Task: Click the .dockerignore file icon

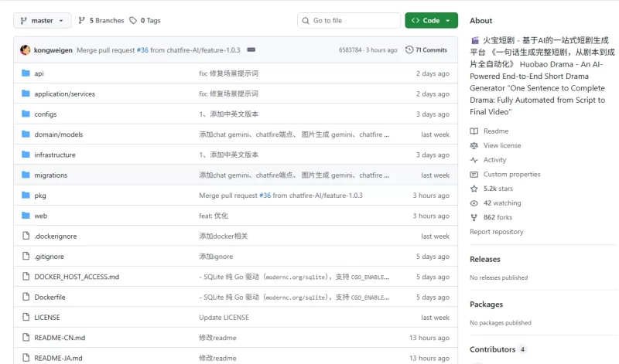Action: pos(26,236)
